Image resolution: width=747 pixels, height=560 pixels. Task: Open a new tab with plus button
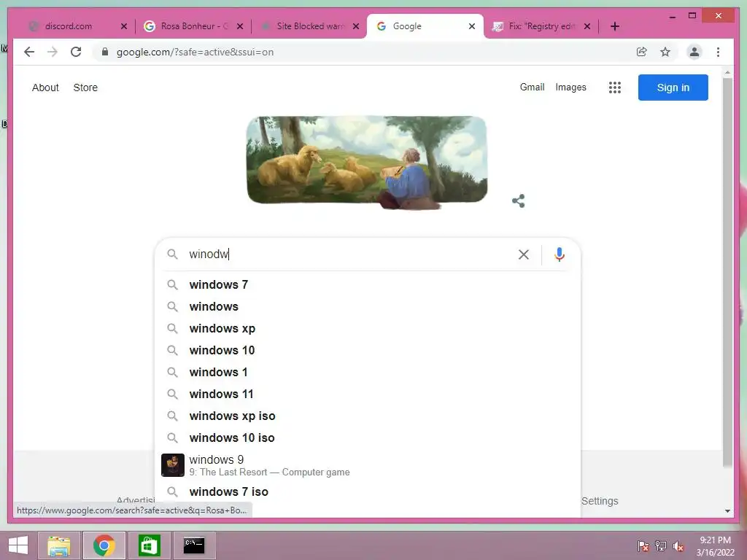coord(614,26)
